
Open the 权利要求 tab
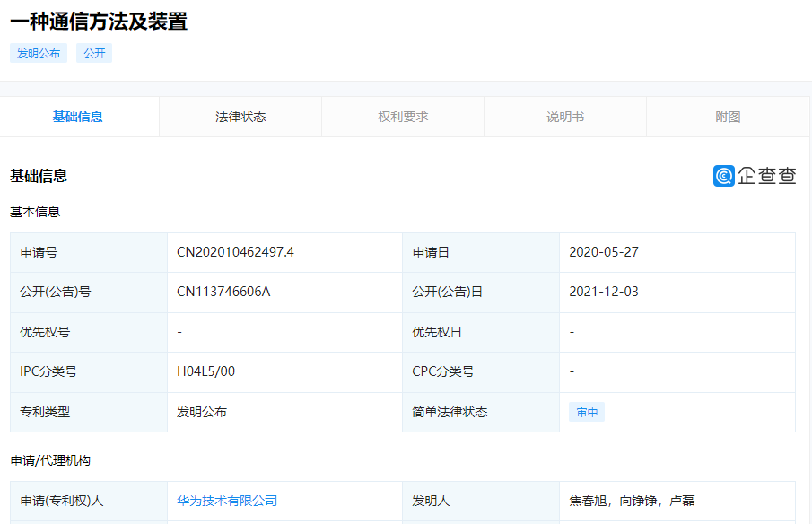(402, 116)
